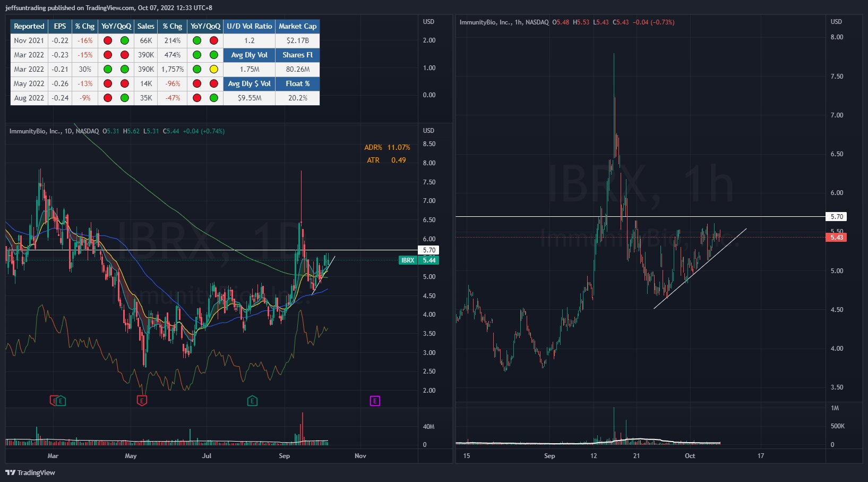Screen dimensions: 868x482
Task: Select the 'Market Cap' header cell
Action: [298, 26]
